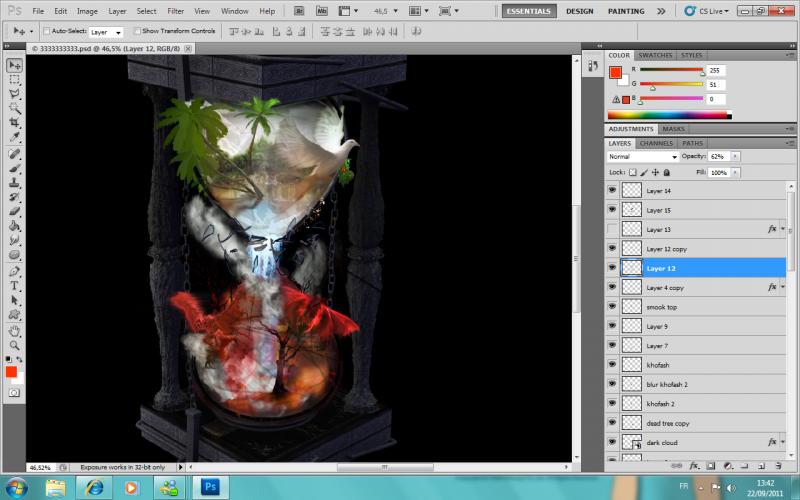Open the Filter menu
This screenshot has width=800, height=500.
coord(176,11)
